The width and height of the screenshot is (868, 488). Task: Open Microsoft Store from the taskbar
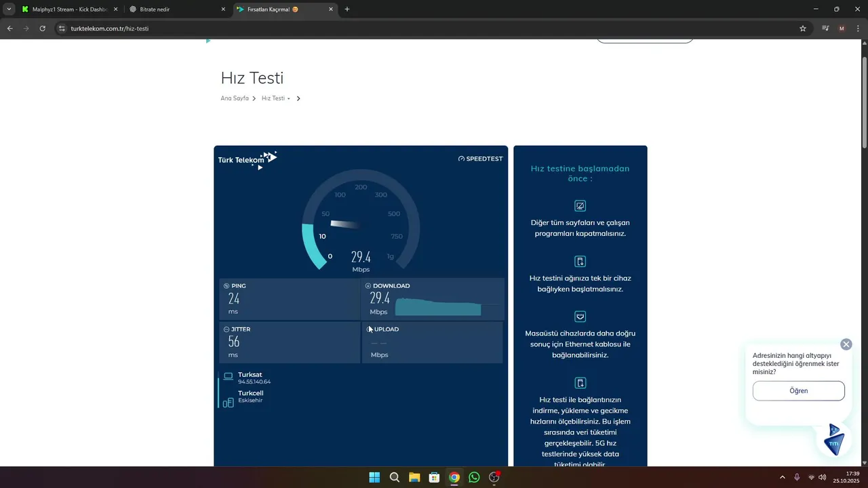click(x=434, y=477)
